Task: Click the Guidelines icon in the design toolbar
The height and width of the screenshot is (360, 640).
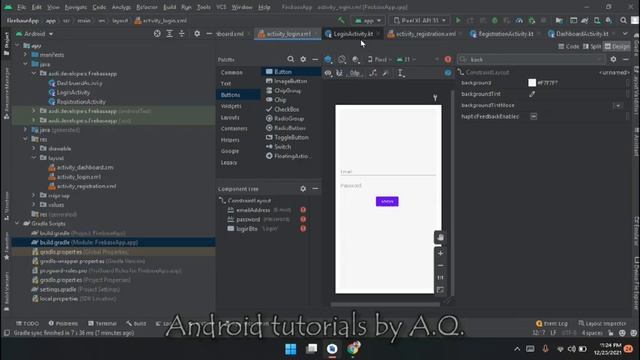Action: pyautogui.click(x=401, y=73)
